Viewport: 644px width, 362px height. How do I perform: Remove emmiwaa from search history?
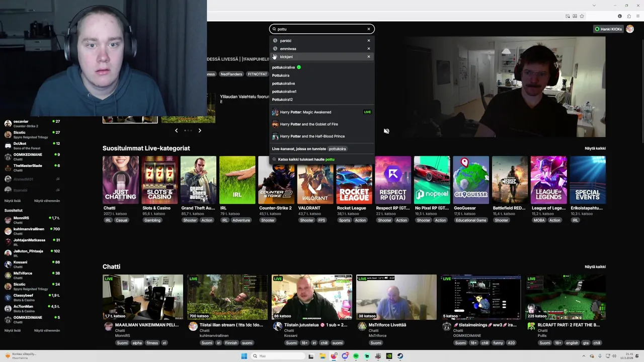click(368, 49)
